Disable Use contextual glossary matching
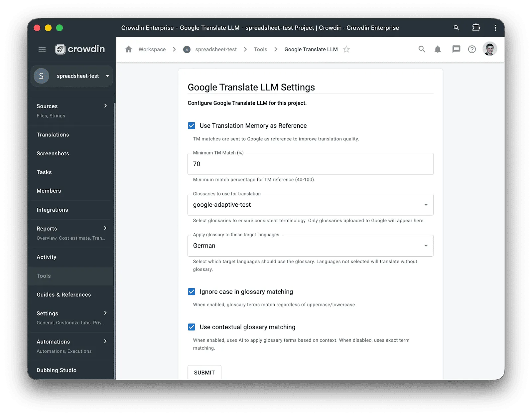The image size is (532, 416). [x=192, y=327]
